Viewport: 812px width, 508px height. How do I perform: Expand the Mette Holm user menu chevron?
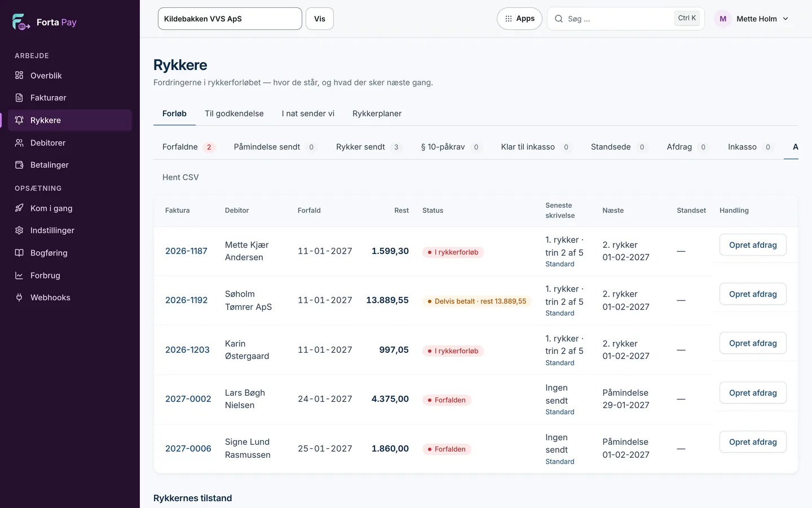pyautogui.click(x=785, y=19)
